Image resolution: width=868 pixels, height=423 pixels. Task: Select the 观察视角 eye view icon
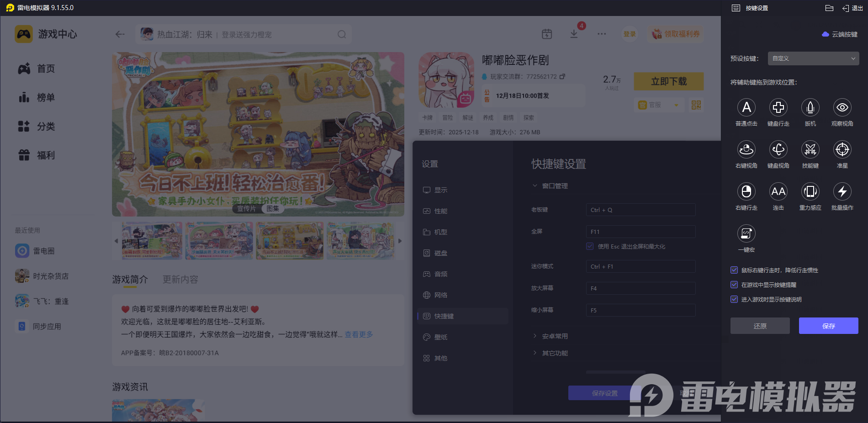pyautogui.click(x=842, y=107)
